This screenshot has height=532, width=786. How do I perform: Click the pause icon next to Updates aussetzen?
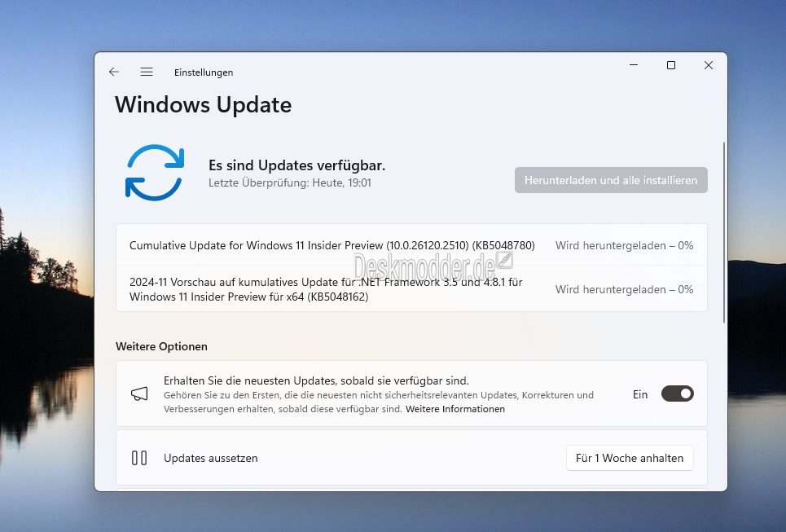139,458
